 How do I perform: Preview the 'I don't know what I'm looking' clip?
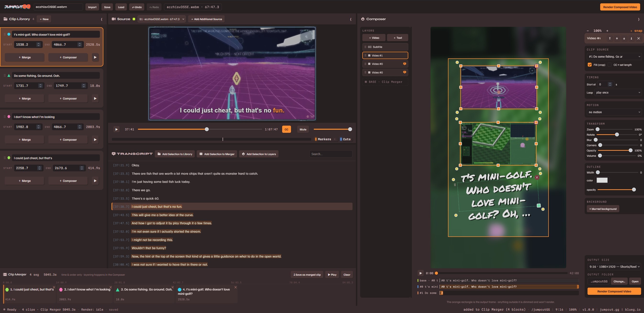pos(95,140)
